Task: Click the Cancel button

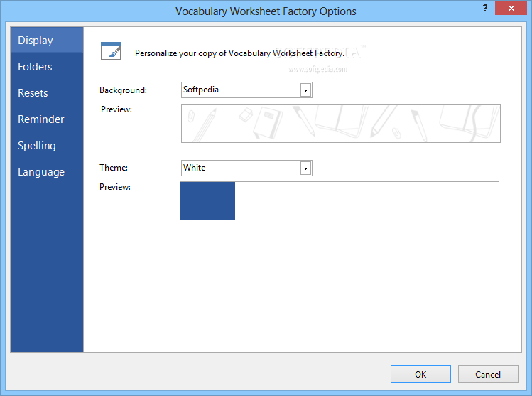Action: coord(488,374)
